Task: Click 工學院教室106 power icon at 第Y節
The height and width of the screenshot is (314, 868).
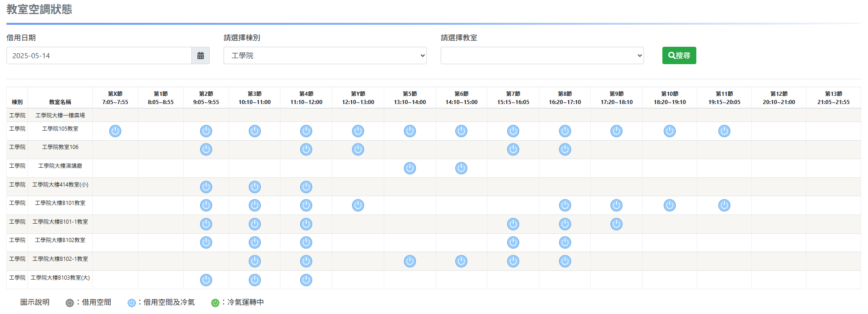Action: tap(358, 149)
